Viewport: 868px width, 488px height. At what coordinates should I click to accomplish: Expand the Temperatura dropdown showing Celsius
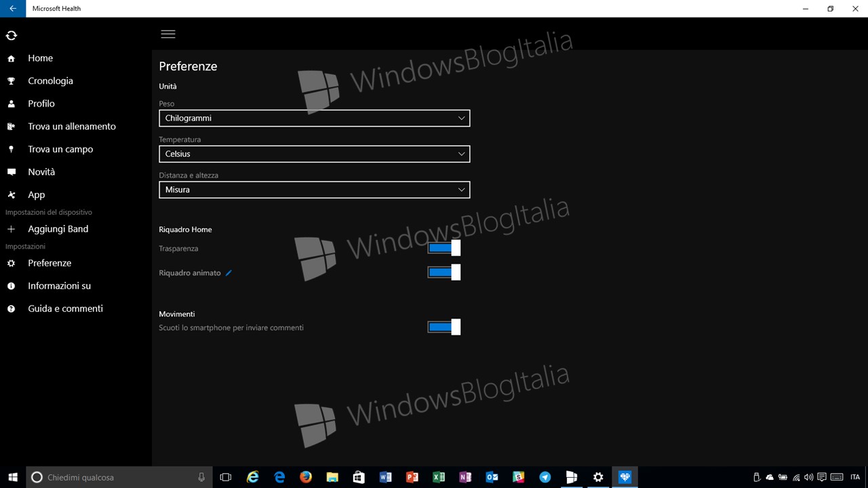pos(315,154)
